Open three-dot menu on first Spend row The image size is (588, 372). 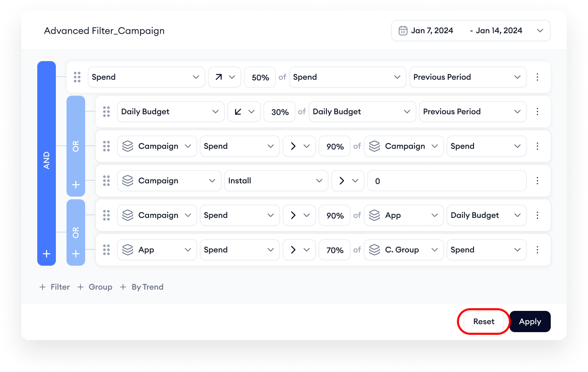537,77
